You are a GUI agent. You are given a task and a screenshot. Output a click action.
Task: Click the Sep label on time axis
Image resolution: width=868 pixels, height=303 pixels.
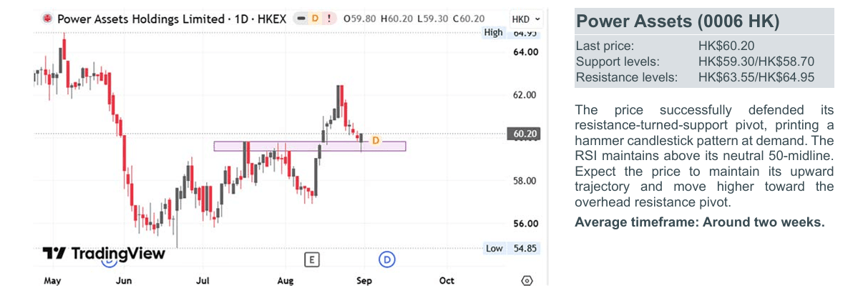[x=364, y=281]
